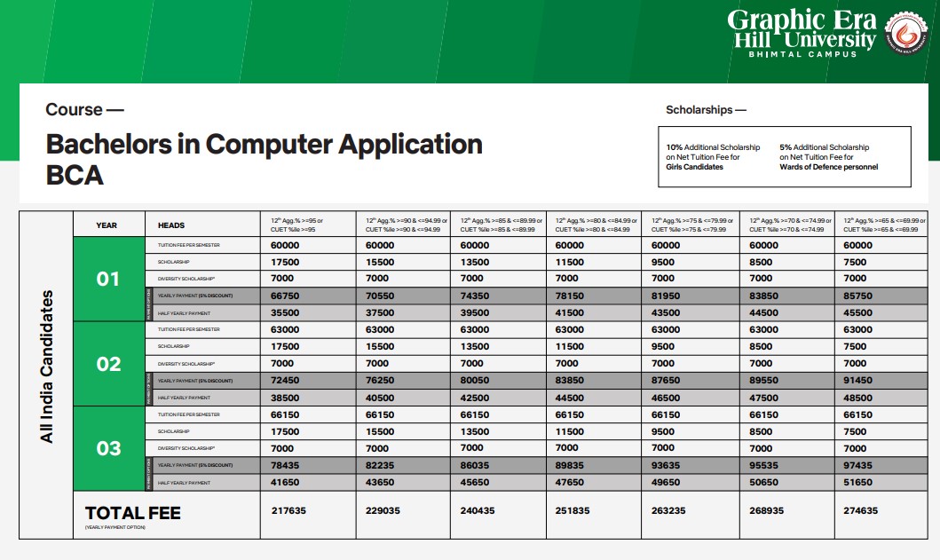This screenshot has width=940, height=560.
Task: Select the total fee 268935
Action: 766,511
